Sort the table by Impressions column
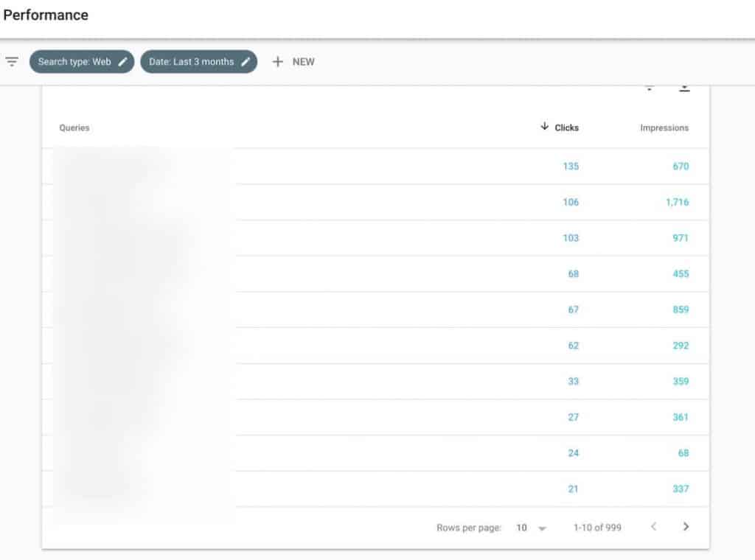The width and height of the screenshot is (755, 560). pos(664,128)
